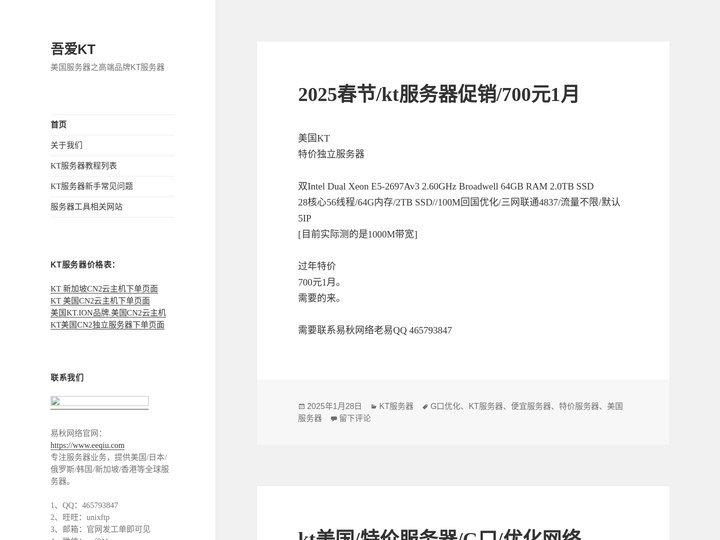Click comment bubble icon in post footer
The image size is (720, 540).
pyautogui.click(x=334, y=418)
